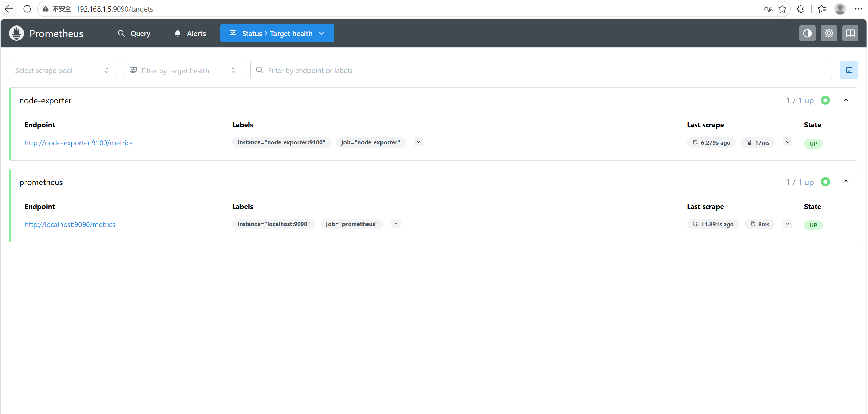Click the 17ms scrape duration badge

[758, 143]
